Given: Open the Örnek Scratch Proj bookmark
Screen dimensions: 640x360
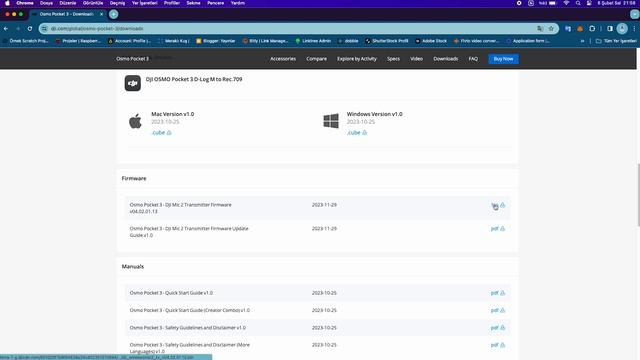Looking at the screenshot, I should (x=25, y=41).
